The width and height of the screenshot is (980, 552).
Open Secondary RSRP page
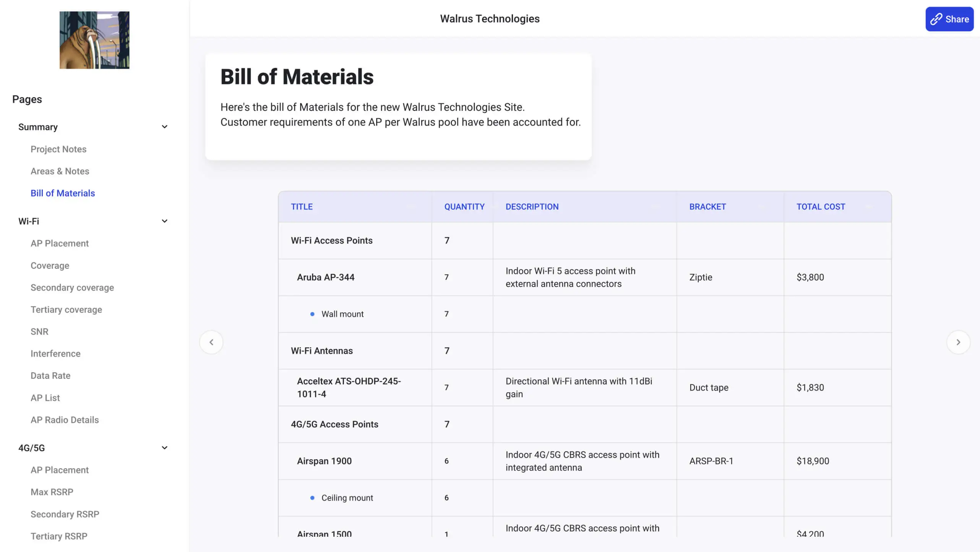(65, 514)
